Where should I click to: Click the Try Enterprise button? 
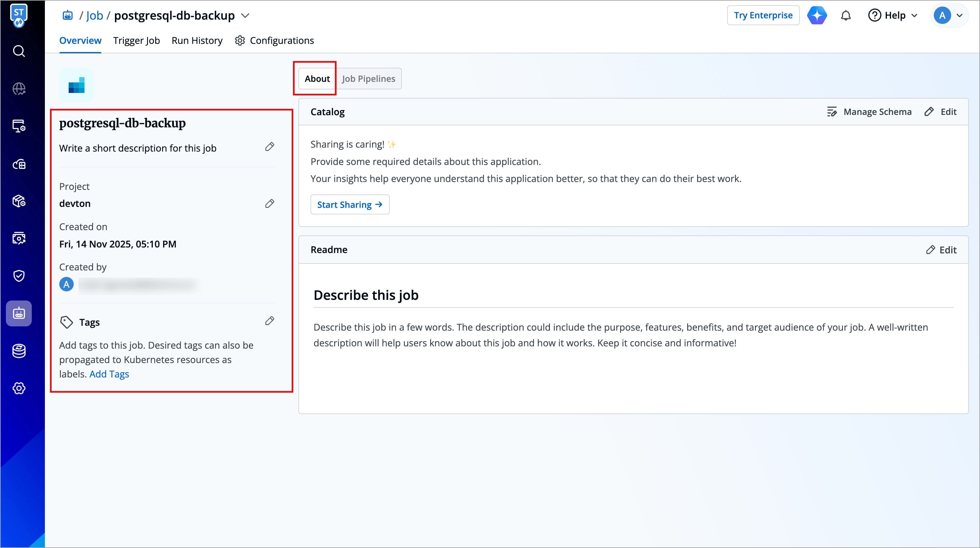(763, 16)
